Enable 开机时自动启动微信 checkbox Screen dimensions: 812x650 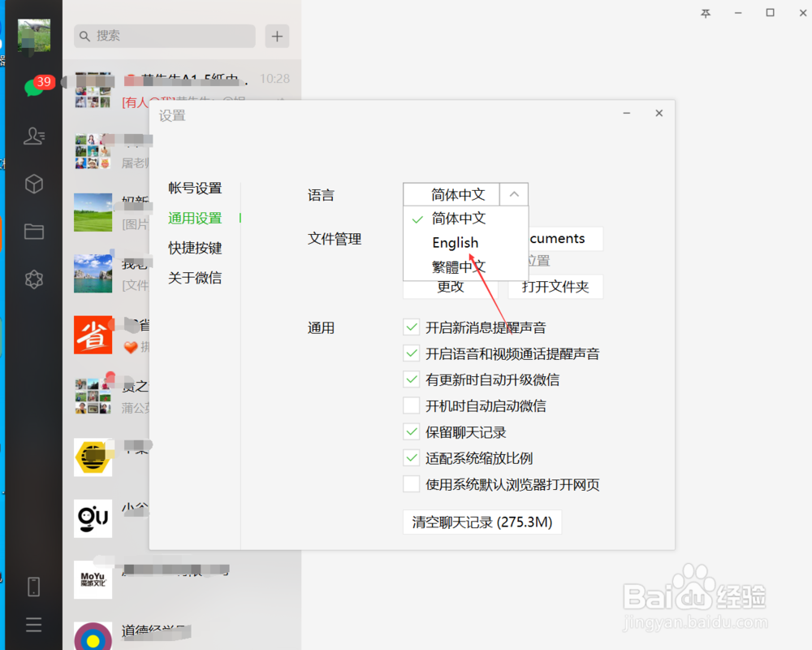click(411, 405)
